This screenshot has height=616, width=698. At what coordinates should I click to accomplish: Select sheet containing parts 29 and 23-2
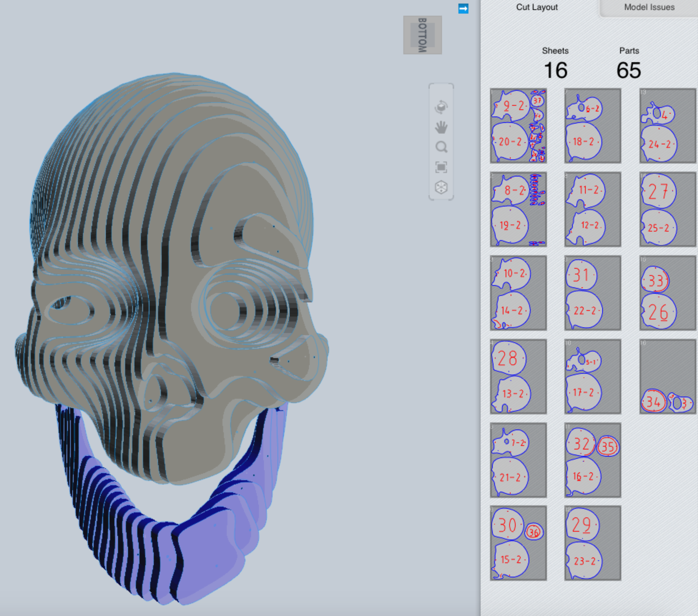593,543
